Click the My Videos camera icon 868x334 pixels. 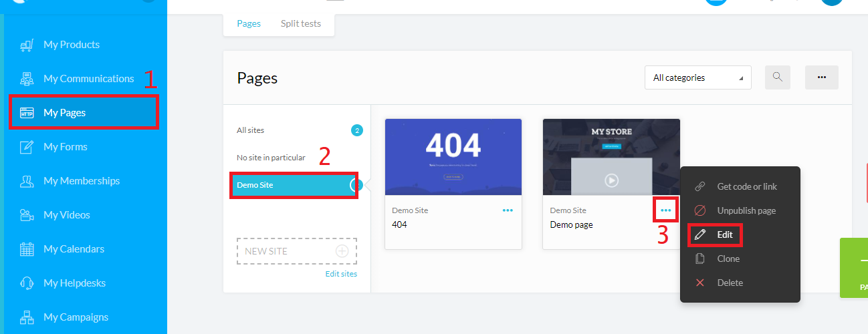coord(27,215)
